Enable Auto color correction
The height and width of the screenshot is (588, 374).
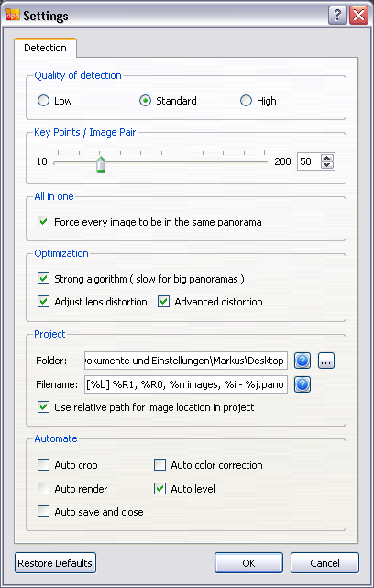[160, 465]
